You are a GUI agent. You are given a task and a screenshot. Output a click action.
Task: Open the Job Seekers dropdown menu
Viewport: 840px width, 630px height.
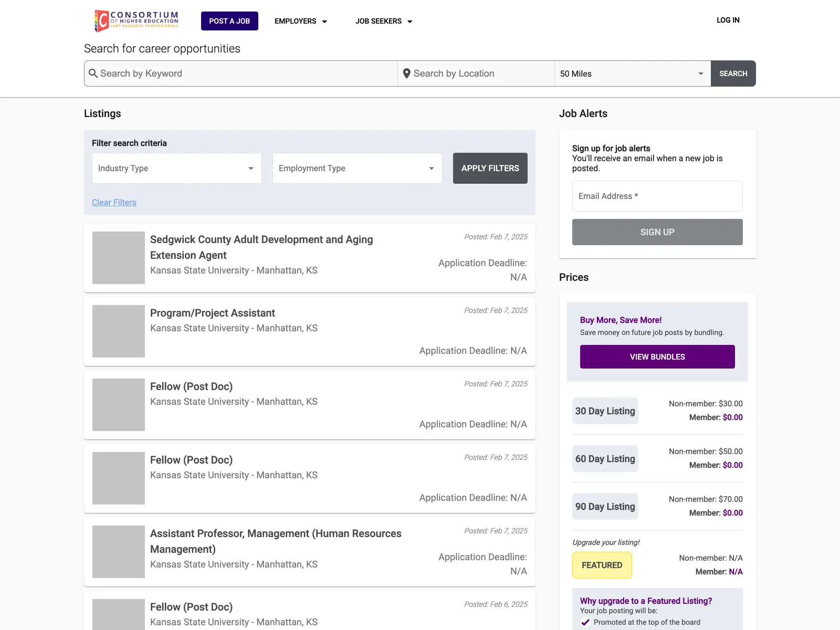pos(384,21)
